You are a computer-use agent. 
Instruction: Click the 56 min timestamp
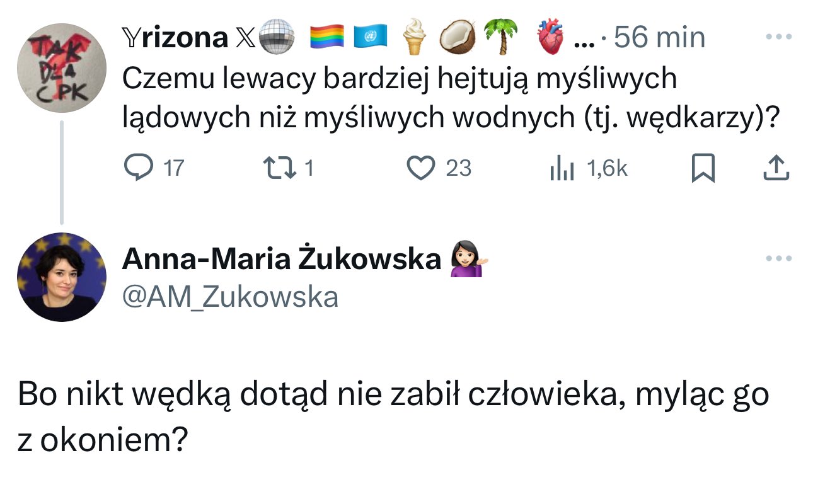659,38
